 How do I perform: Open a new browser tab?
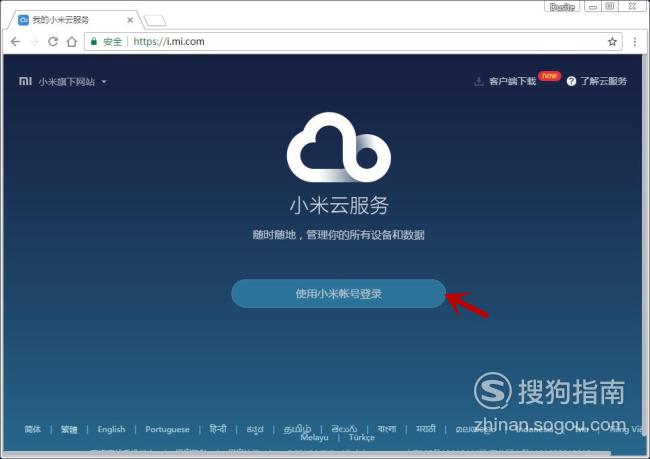point(154,20)
